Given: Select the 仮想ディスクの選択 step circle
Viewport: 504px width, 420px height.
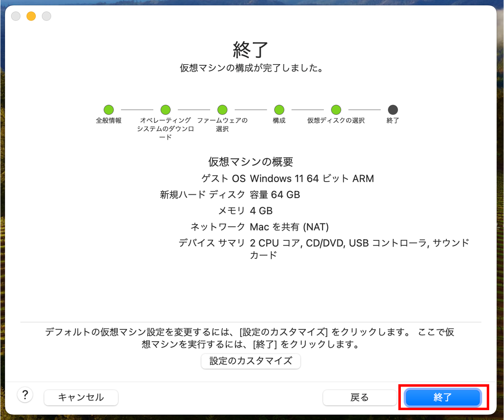Looking at the screenshot, I should tap(336, 110).
